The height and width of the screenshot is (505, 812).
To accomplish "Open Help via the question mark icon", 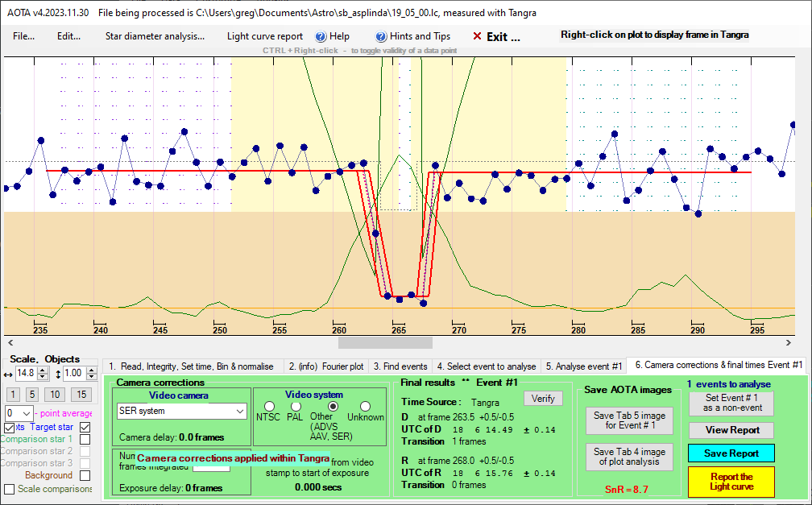I will [x=320, y=36].
